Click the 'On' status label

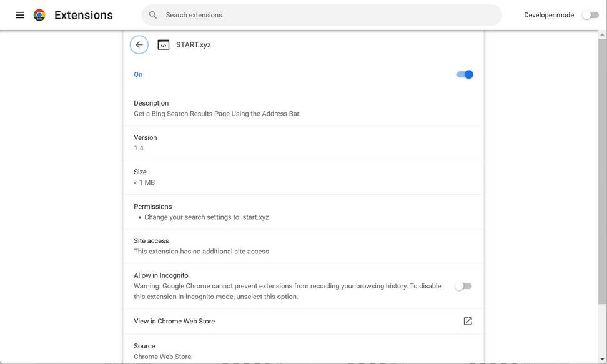pyautogui.click(x=138, y=74)
